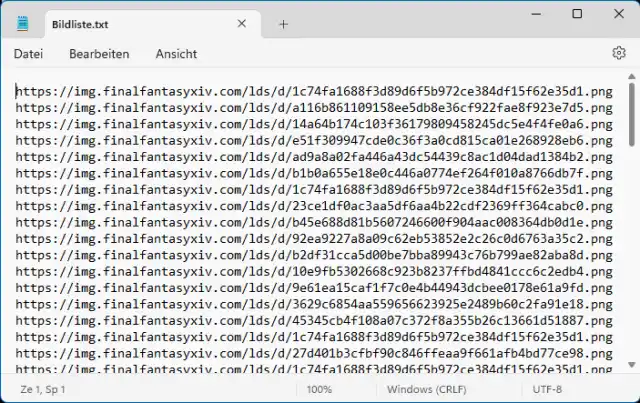Open the Ansicht menu
The height and width of the screenshot is (403, 640).
(x=176, y=54)
